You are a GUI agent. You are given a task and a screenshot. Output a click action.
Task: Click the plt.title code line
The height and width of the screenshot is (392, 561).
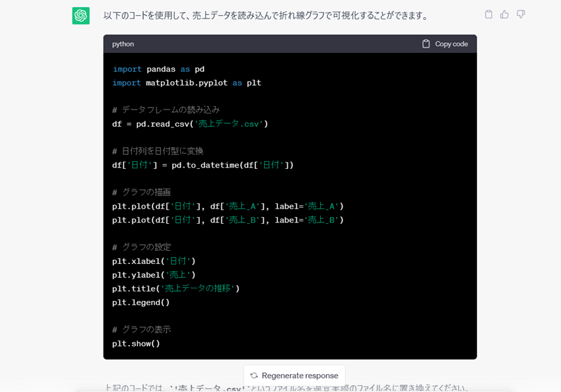pos(176,288)
